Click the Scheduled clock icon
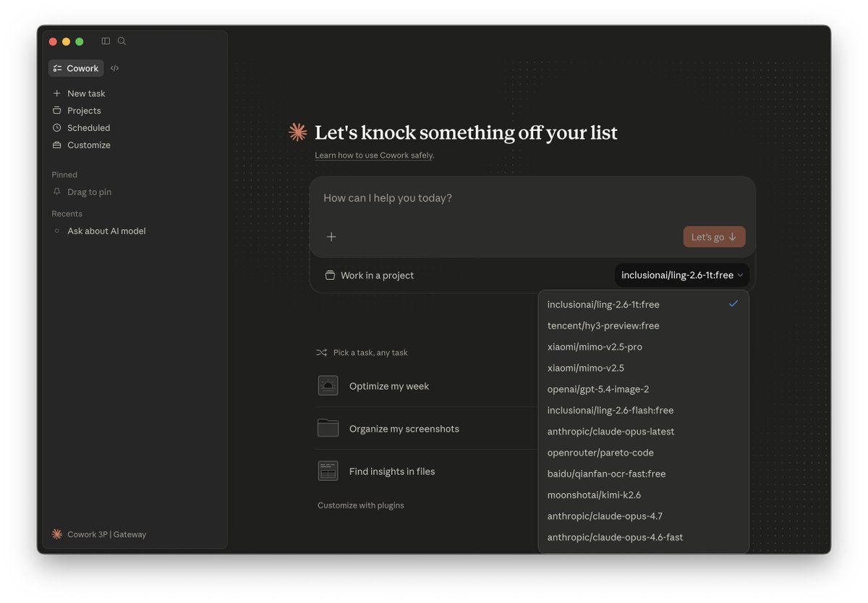Screen dimensions: 868x603 click(x=56, y=128)
